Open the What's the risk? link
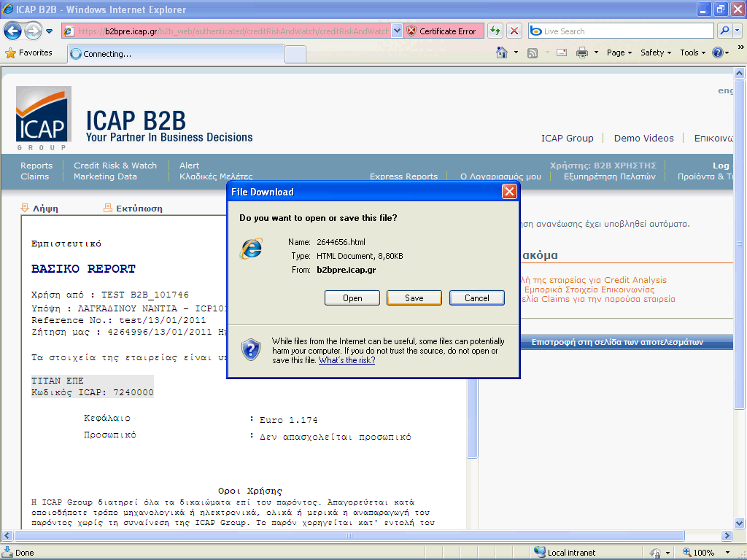This screenshot has width=747, height=560. [347, 360]
